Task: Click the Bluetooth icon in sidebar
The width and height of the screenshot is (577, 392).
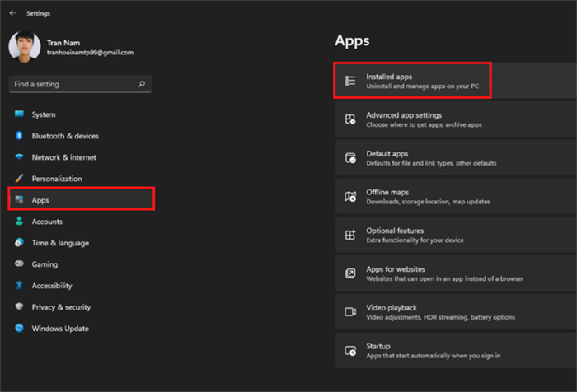Action: [x=19, y=136]
